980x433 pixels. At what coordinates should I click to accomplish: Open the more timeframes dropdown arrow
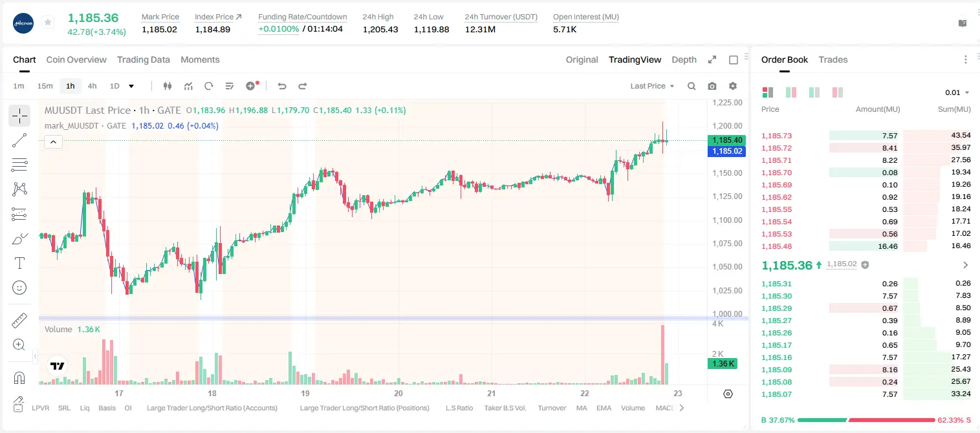click(131, 86)
